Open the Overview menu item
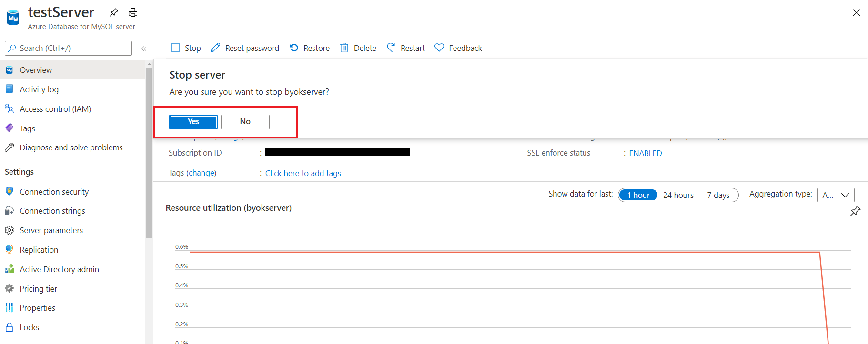 point(72,70)
